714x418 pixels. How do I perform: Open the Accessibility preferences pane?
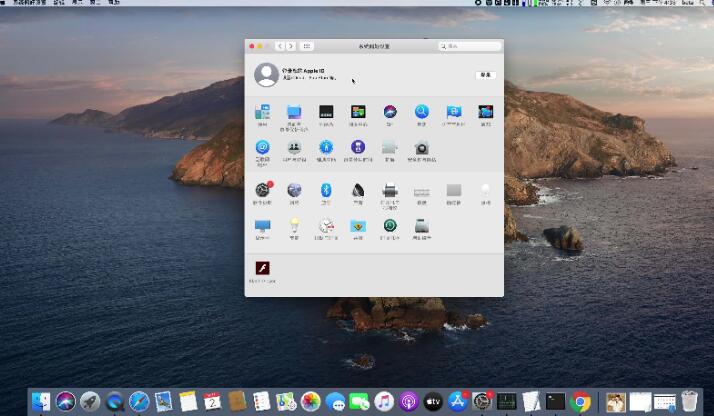[x=326, y=148]
